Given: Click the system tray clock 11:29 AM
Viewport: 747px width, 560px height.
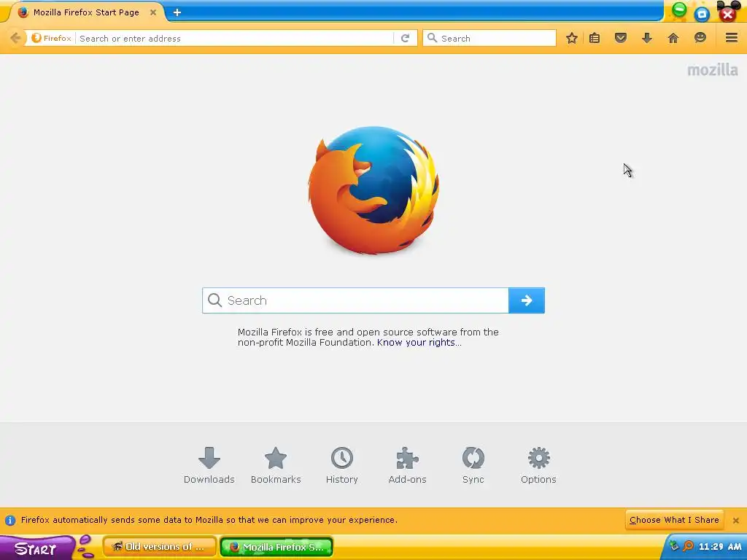Looking at the screenshot, I should click(x=720, y=547).
